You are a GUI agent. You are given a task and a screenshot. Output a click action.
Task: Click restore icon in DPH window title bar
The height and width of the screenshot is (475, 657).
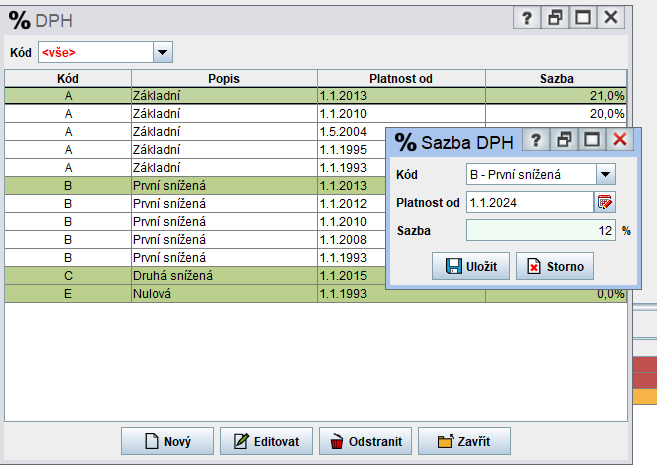pyautogui.click(x=555, y=18)
